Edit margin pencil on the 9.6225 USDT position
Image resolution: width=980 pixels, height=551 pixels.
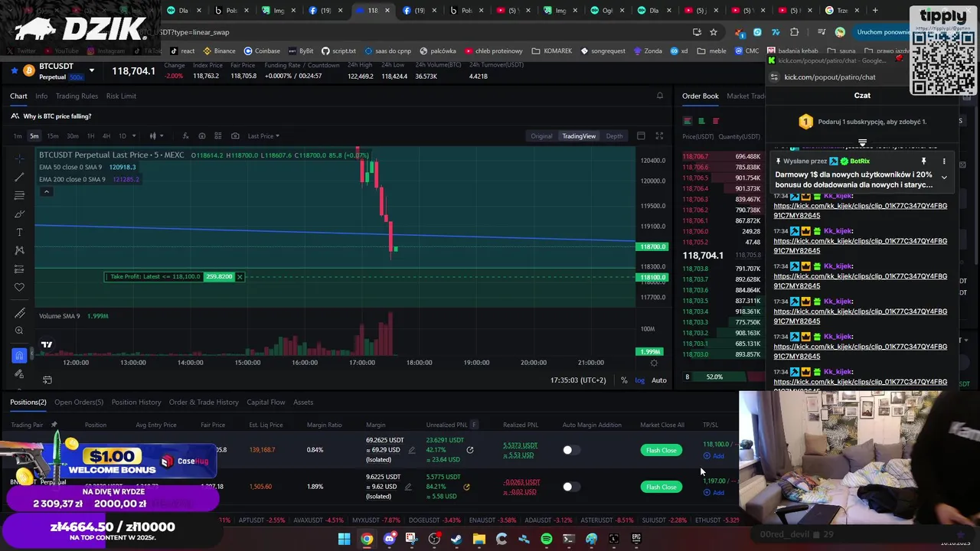click(408, 487)
